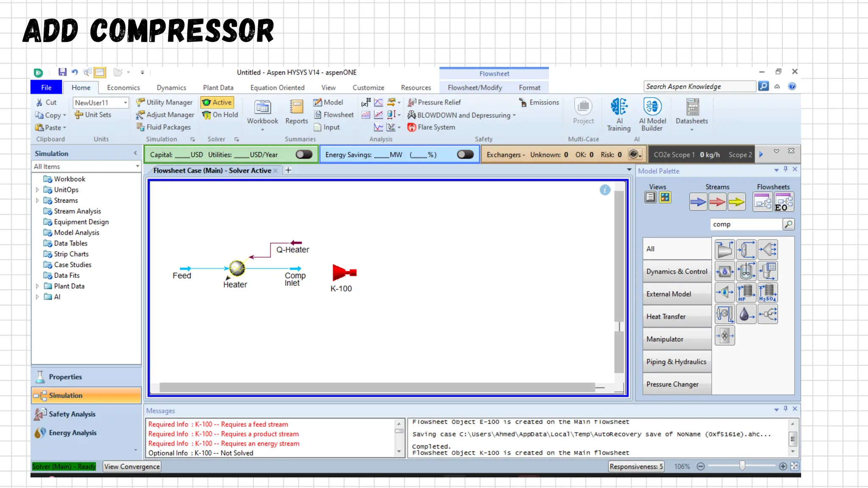Click the zoom slider handle
868x488 pixels.
click(x=742, y=466)
